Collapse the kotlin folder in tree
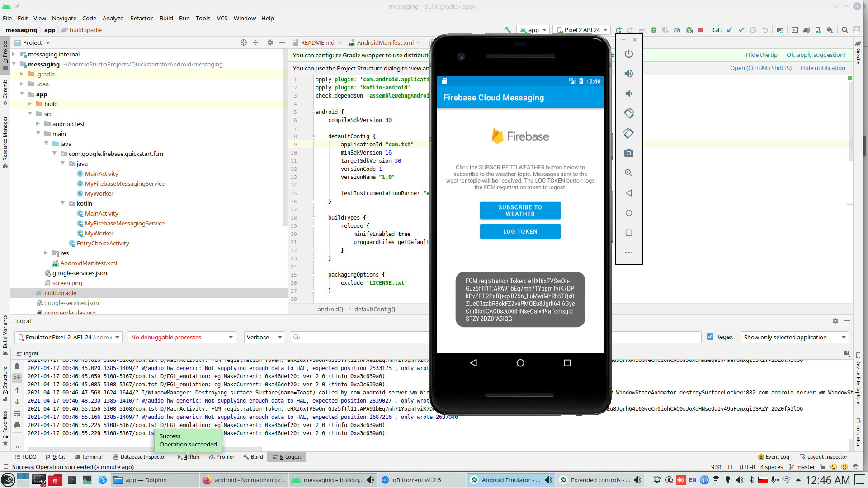This screenshot has width=868, height=488. point(63,203)
